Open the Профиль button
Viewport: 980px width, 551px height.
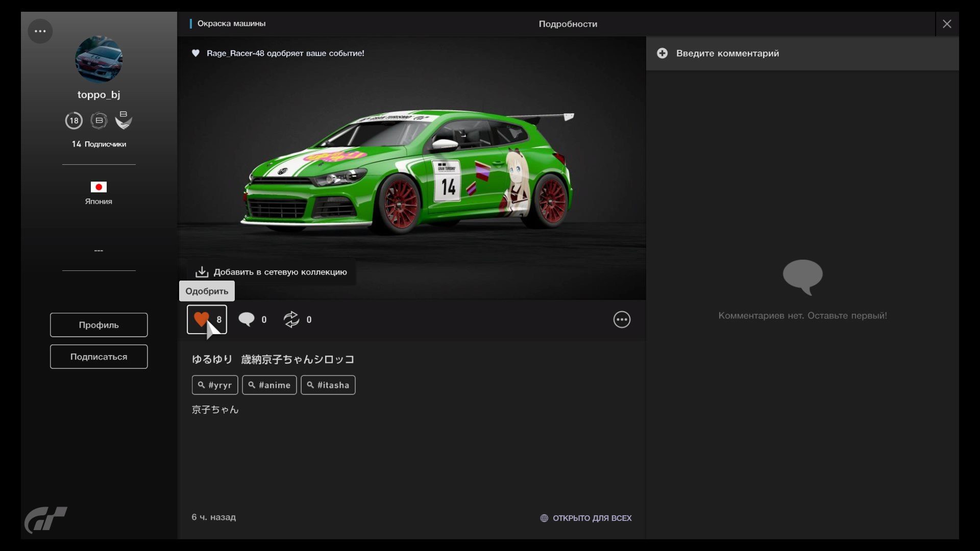click(x=99, y=325)
